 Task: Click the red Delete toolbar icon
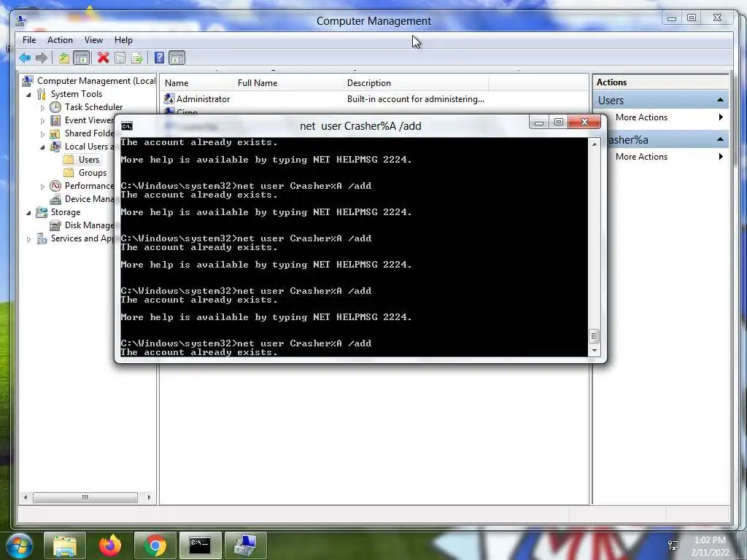103,58
